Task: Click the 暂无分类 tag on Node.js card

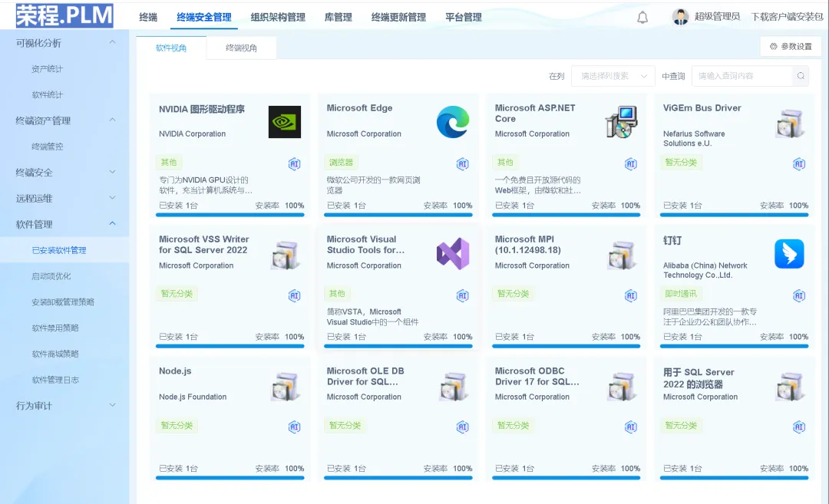Action: coord(177,425)
